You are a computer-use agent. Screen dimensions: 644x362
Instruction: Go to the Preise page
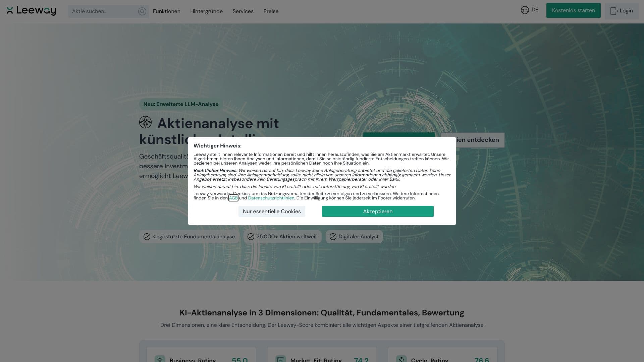(271, 11)
